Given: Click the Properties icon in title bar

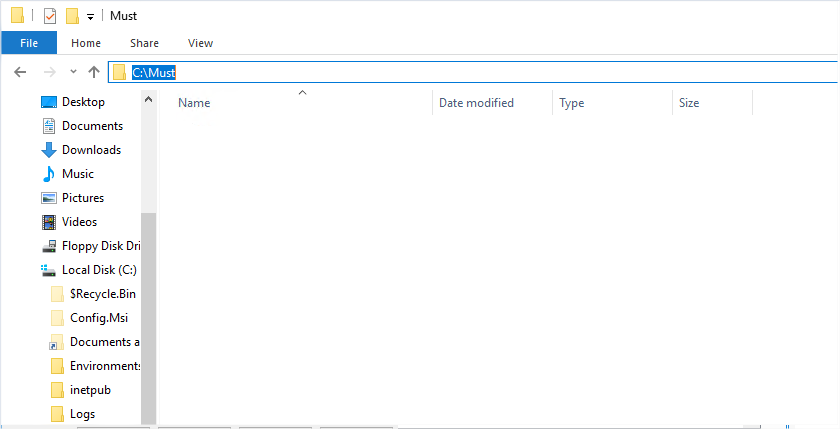Looking at the screenshot, I should click(50, 16).
